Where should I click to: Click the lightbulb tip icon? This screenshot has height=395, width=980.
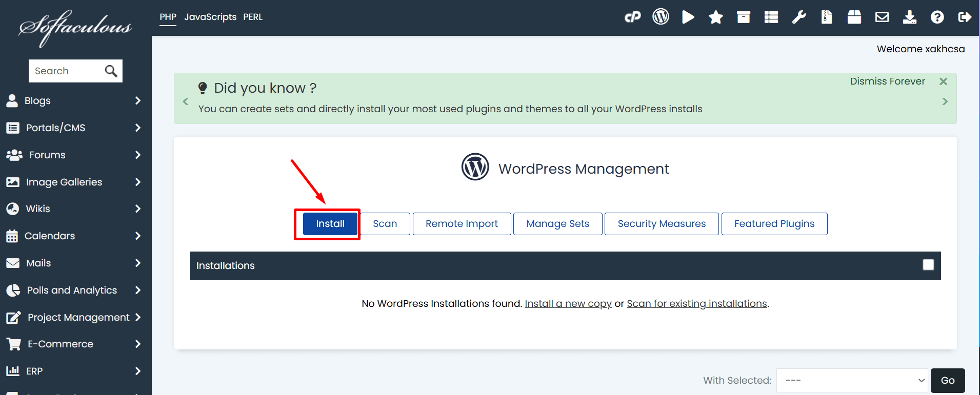point(203,88)
